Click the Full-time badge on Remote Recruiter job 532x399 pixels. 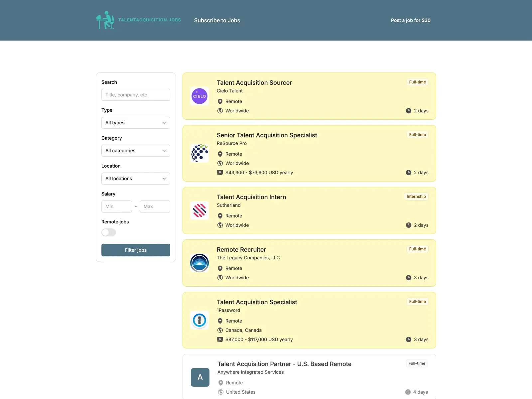417,249
